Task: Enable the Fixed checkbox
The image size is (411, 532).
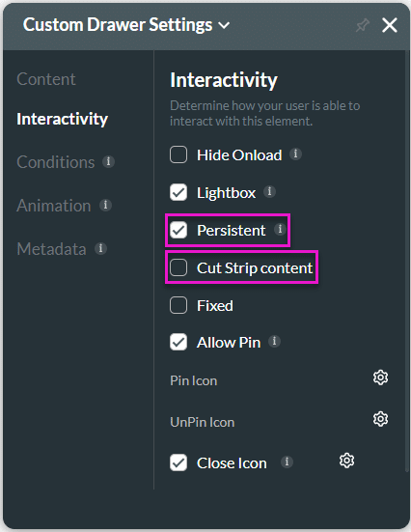Action: pos(178,305)
